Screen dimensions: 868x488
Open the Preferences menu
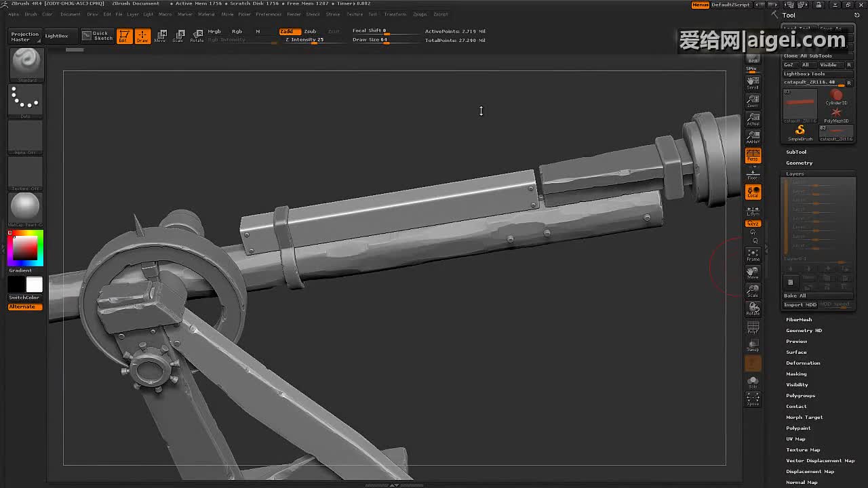click(x=269, y=14)
